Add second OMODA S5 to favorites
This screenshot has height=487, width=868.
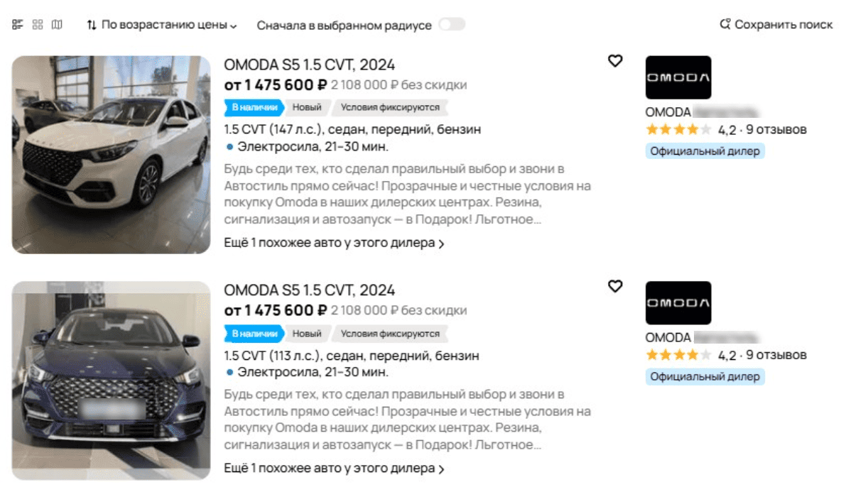pos(615,286)
